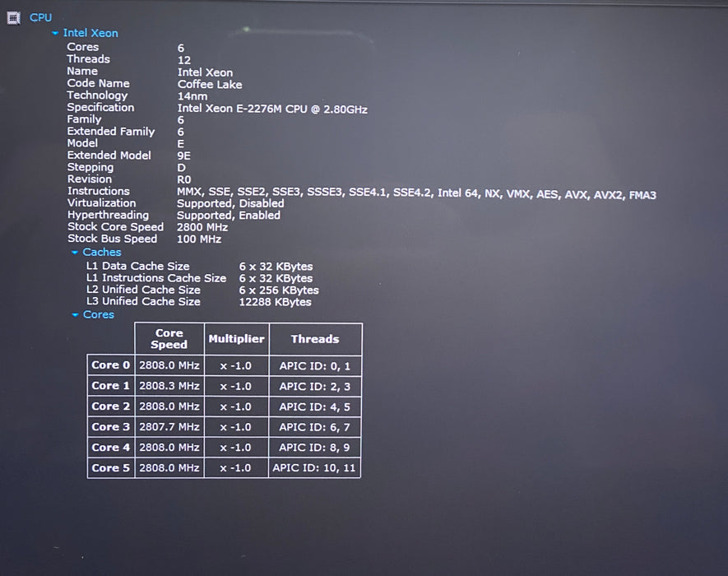728x576 pixels.
Task: Select APIC ID: 0, 1 cell
Action: tap(315, 366)
